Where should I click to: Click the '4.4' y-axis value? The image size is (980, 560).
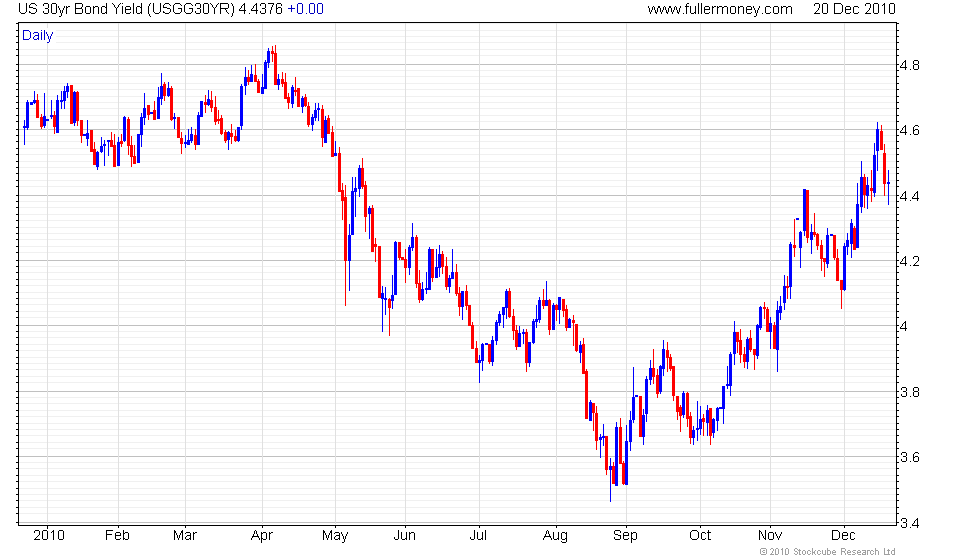coord(909,196)
